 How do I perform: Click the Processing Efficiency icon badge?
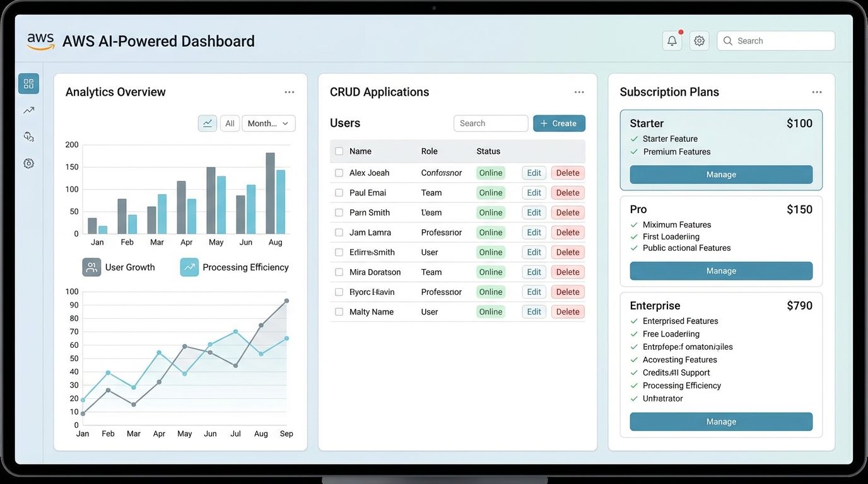coord(189,267)
